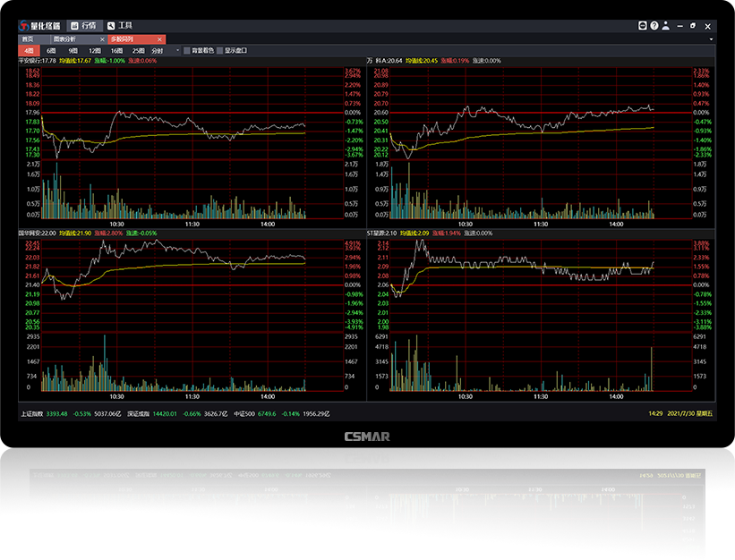Close the 多股同列 tab

point(159,39)
